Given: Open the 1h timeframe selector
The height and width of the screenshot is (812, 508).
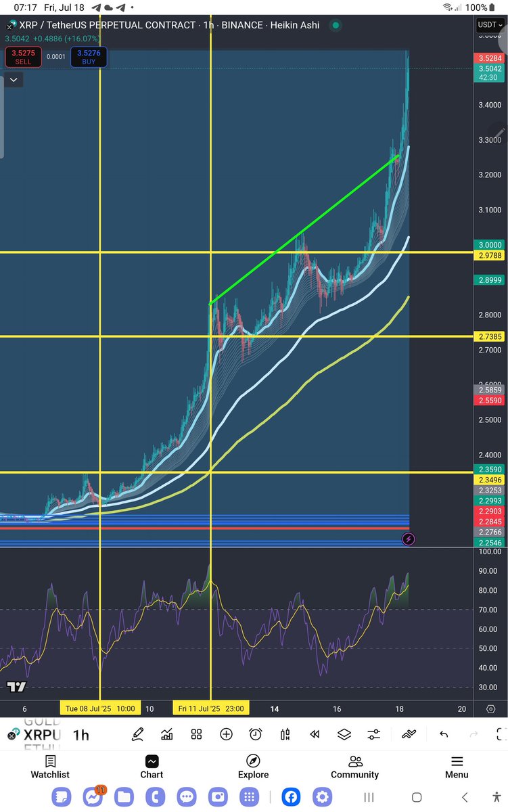Looking at the screenshot, I should pyautogui.click(x=81, y=735).
